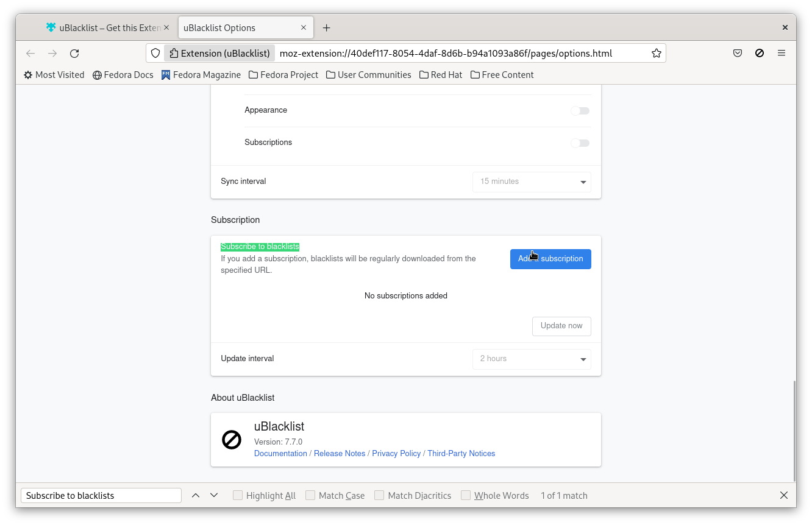Open the tracking protection shield icon

155,53
